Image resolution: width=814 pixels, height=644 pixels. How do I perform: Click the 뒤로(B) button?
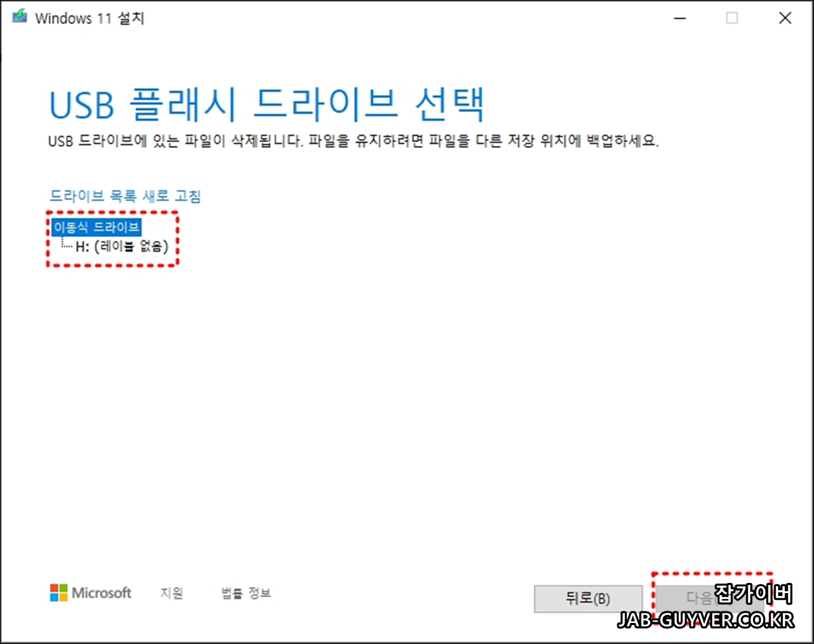(x=588, y=599)
